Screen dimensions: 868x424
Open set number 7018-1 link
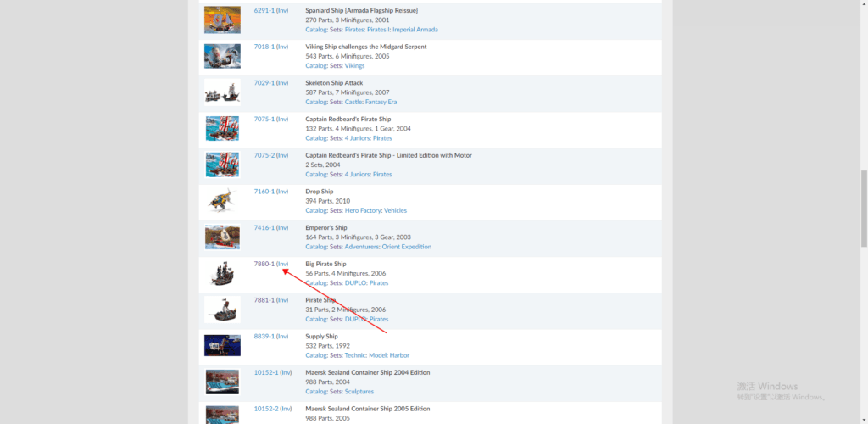pyautogui.click(x=264, y=47)
